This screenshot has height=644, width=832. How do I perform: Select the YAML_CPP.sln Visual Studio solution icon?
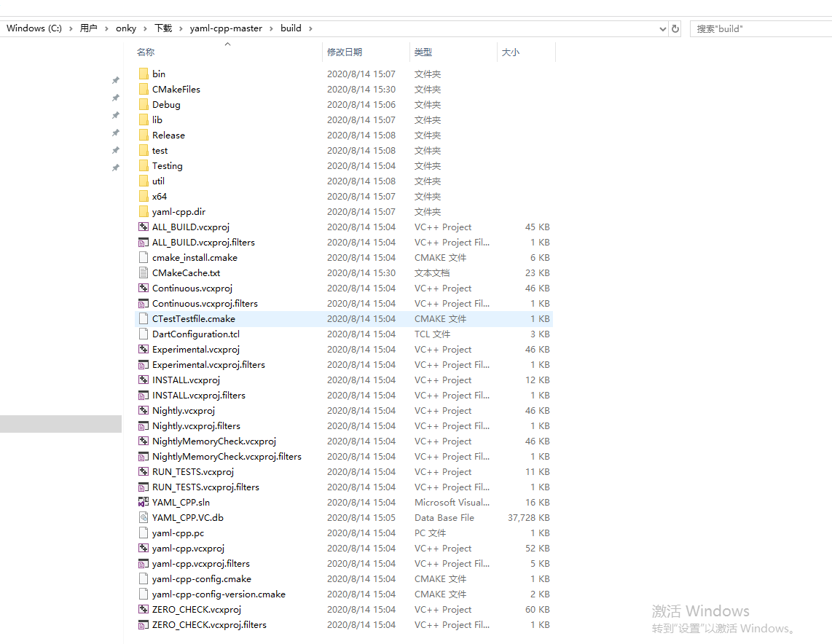tap(143, 502)
